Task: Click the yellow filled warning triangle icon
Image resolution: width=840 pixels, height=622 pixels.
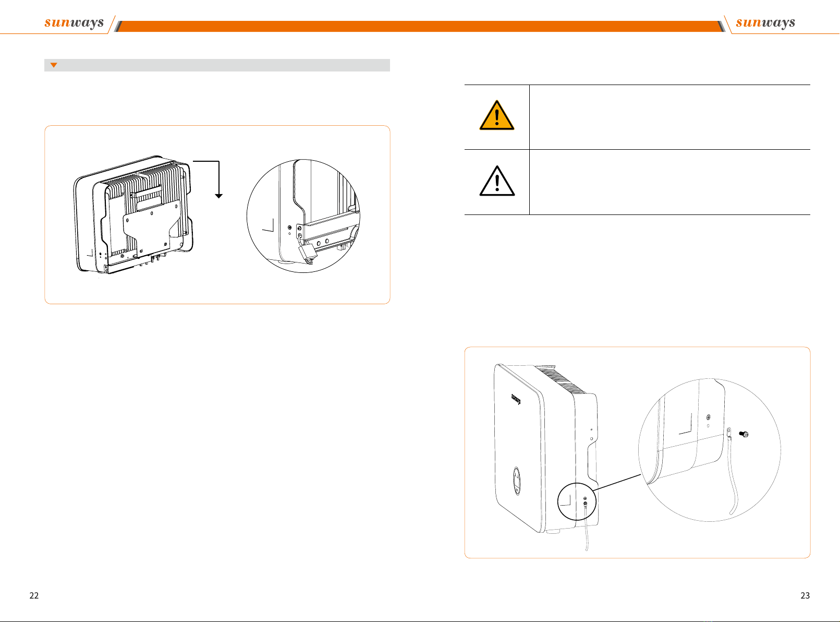Action: (x=497, y=115)
